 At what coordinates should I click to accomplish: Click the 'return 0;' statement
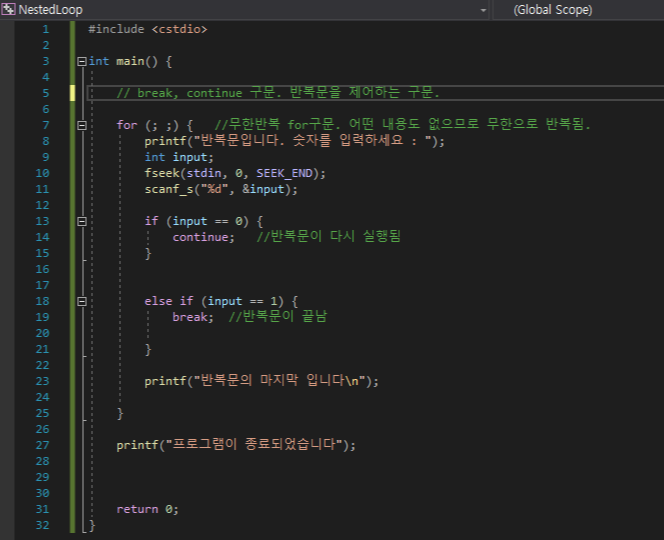click(147, 509)
